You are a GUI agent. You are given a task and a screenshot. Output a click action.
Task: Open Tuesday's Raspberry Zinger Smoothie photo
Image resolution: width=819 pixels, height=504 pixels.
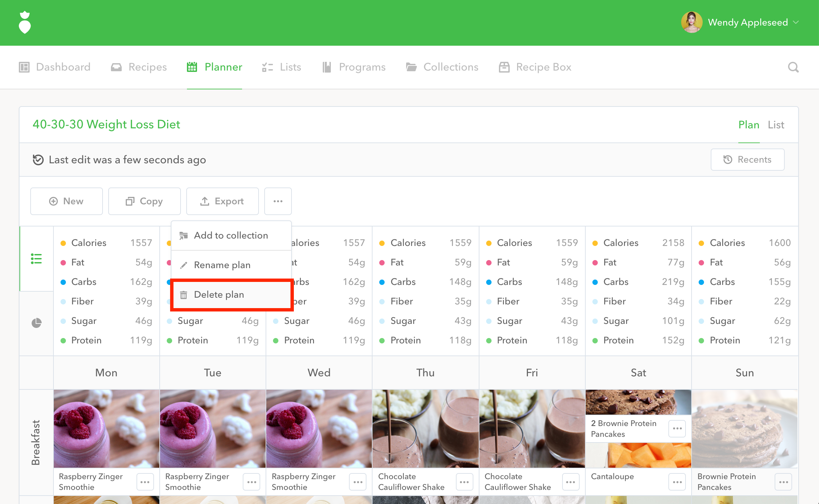click(212, 428)
